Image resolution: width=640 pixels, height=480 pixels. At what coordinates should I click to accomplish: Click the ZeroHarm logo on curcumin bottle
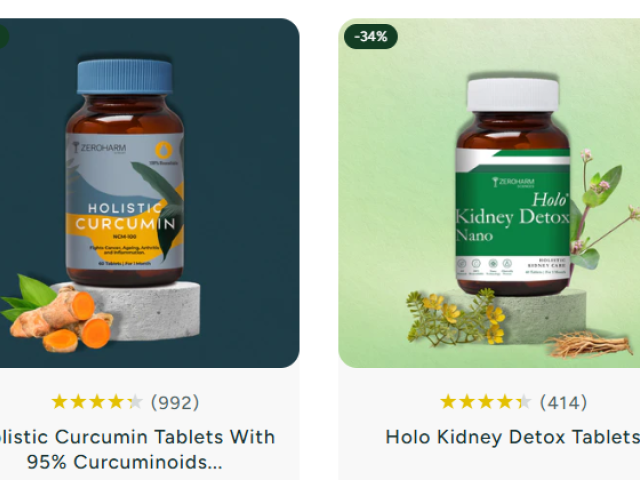click(99, 147)
